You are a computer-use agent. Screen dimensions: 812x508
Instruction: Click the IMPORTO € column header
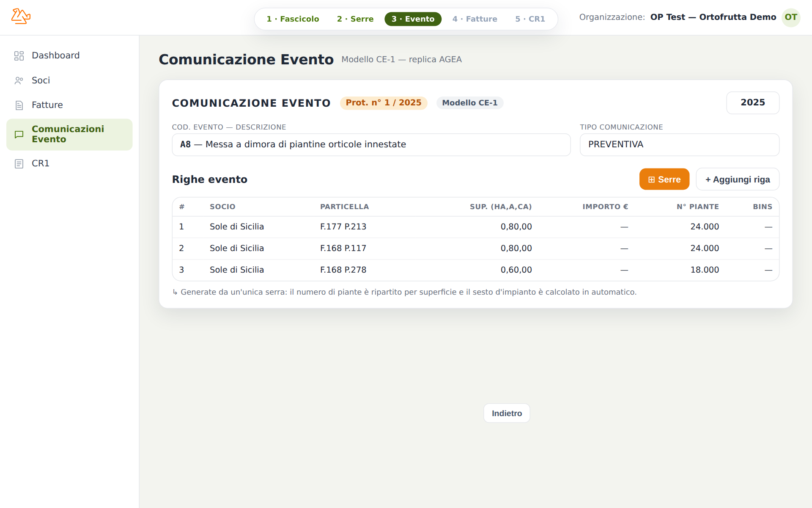[605, 207]
